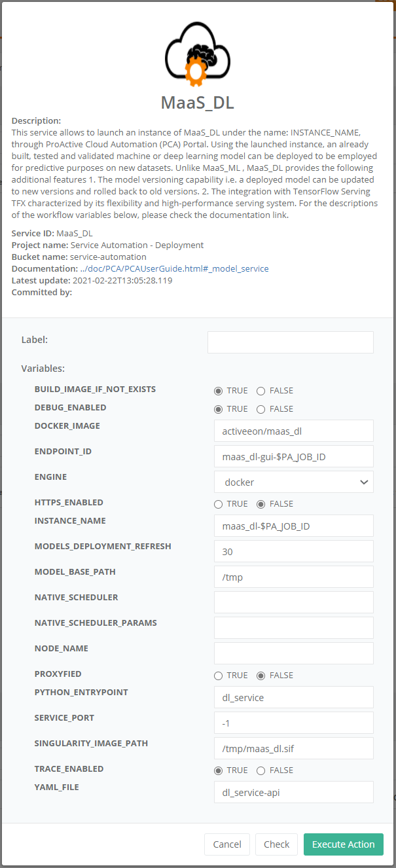The image size is (396, 868).
Task: Click 'Project name: Service Automation - Deployment' text
Action: point(107,245)
